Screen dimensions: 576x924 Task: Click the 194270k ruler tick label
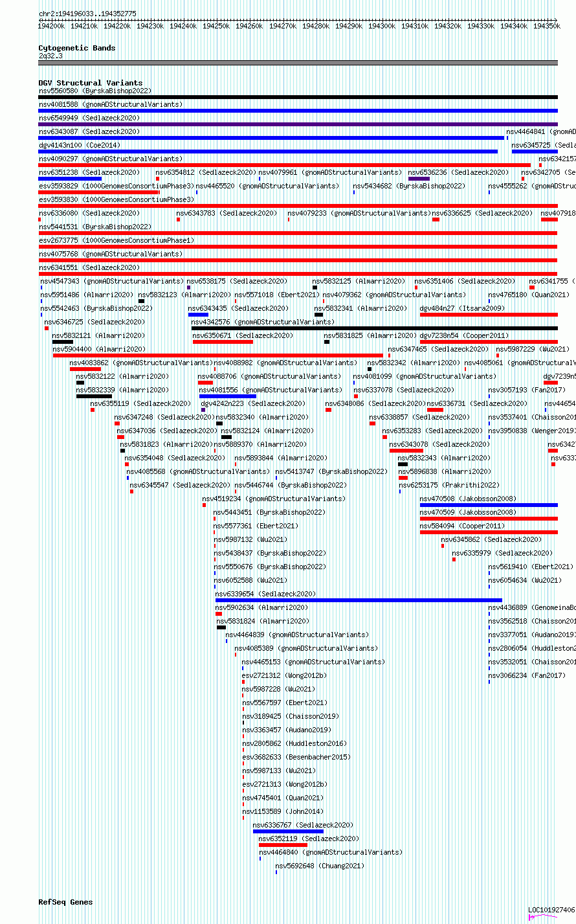pyautogui.click(x=283, y=26)
